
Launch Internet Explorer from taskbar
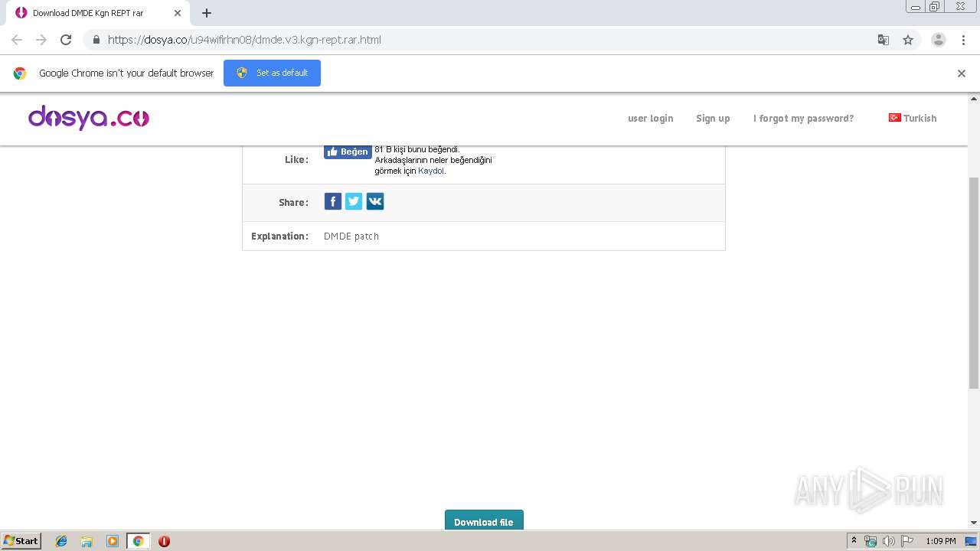[x=61, y=541]
